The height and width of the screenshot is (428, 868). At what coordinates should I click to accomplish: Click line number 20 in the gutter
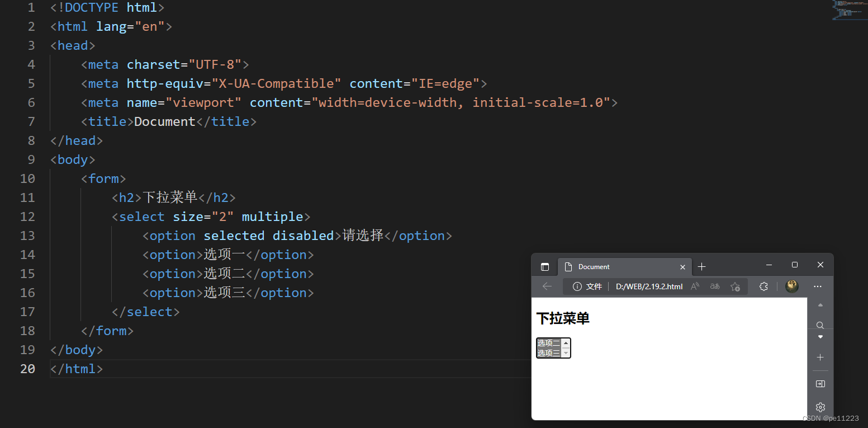tap(27, 369)
